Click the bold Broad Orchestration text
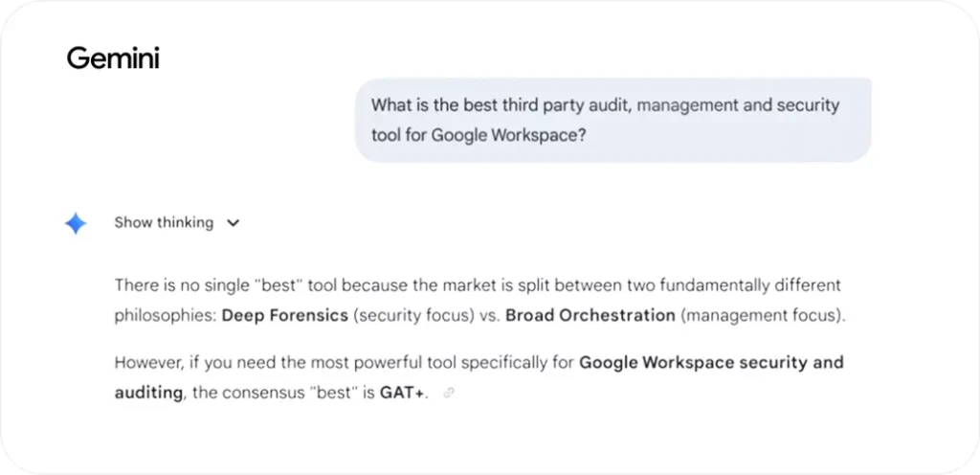Viewport: 980px width, 475px height. [x=590, y=315]
